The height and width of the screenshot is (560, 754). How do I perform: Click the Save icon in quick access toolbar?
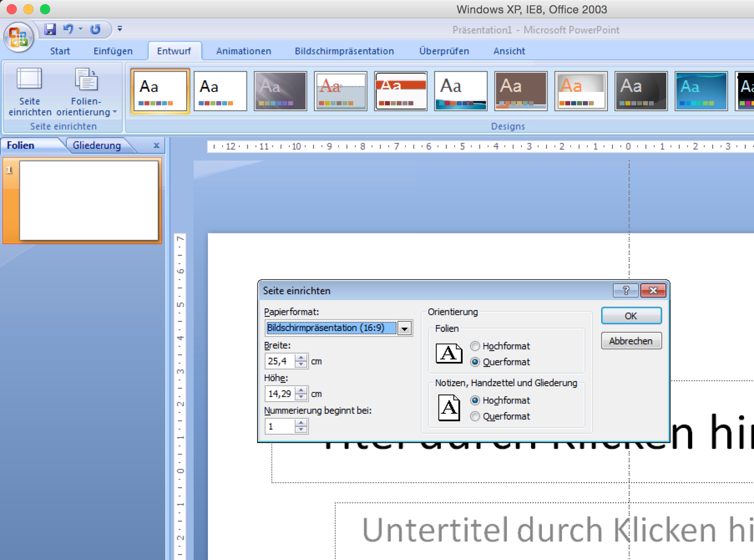pos(50,29)
